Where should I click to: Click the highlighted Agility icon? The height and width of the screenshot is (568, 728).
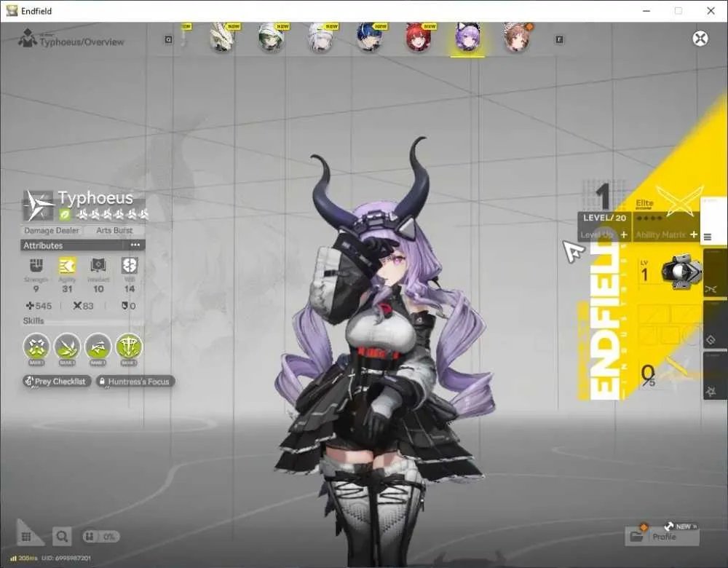point(67,266)
